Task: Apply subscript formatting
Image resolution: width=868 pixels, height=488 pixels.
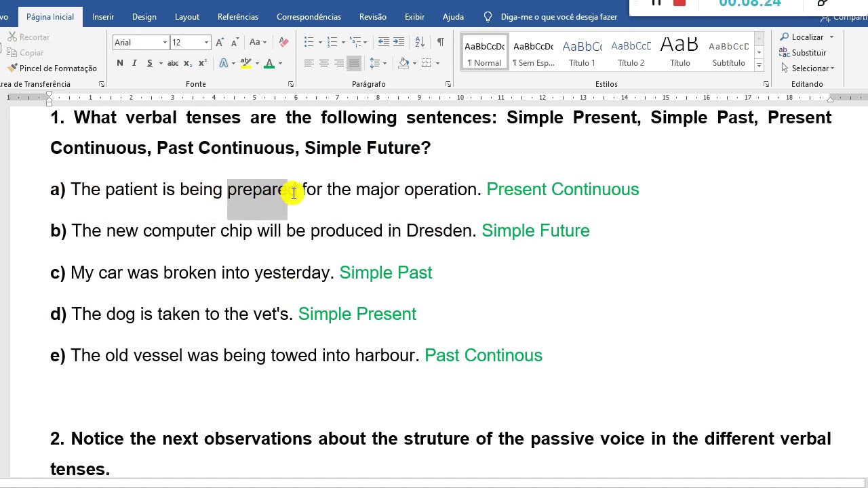Action: click(188, 64)
